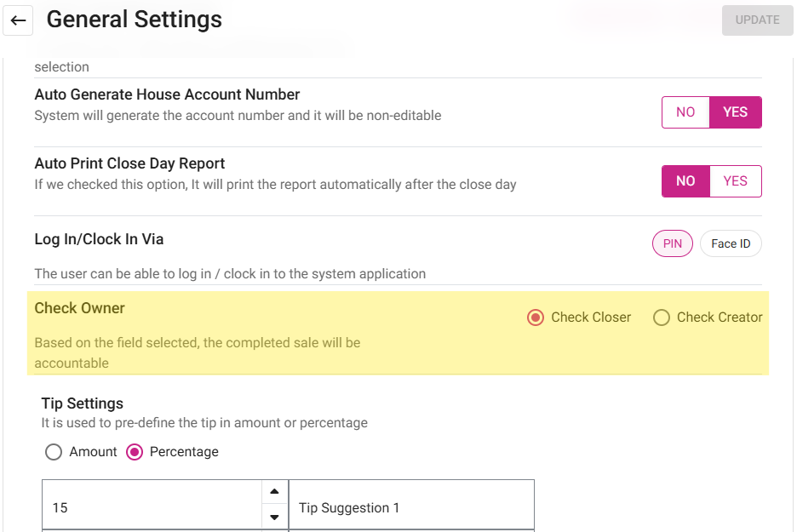This screenshot has height=532, width=797.
Task: Enable Auto Print Close Day Report YES
Action: (x=735, y=181)
